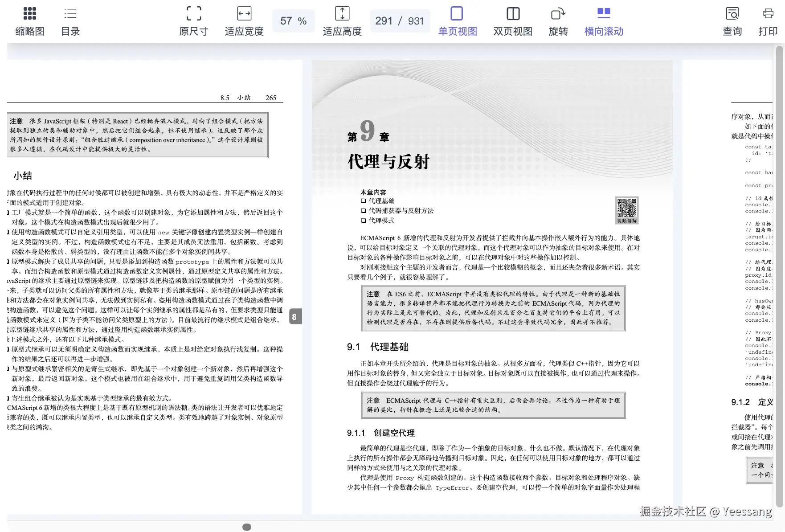Switch to 单页视图 single page view
The height and width of the screenshot is (532, 785).
pyautogui.click(x=457, y=20)
